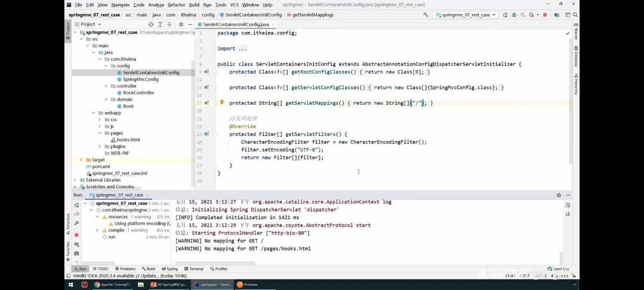This screenshot has width=644, height=290.
Task: Open the Terminal tool window button
Action: [x=194, y=269]
